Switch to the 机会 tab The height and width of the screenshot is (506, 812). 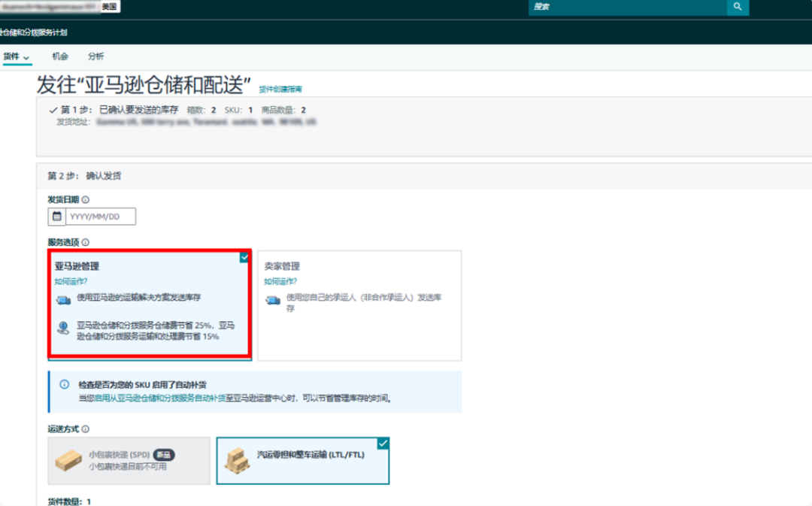tap(59, 56)
